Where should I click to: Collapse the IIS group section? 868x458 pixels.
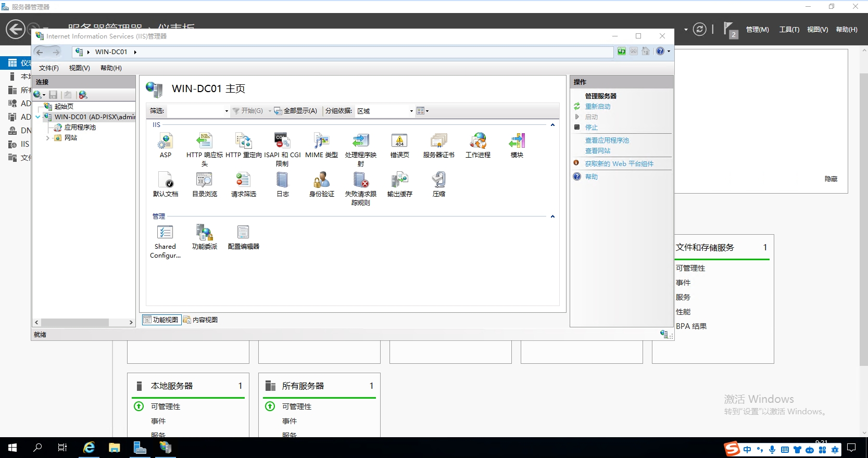[x=552, y=125]
